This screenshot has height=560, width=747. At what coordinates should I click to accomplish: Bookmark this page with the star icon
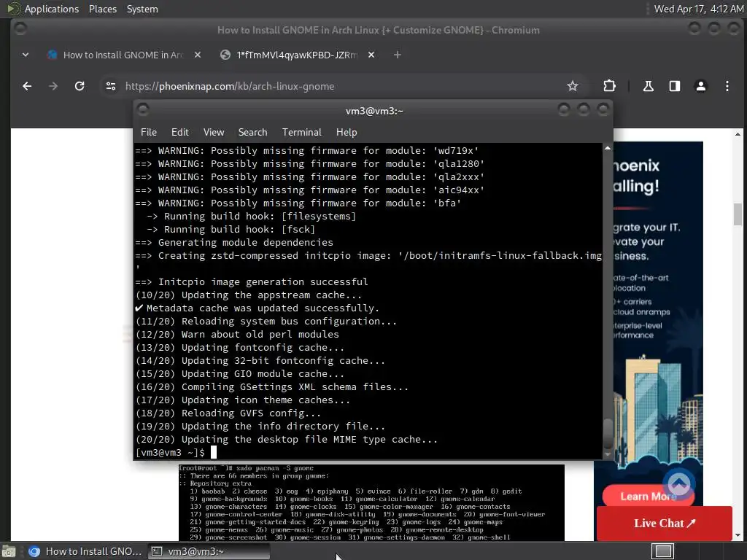pos(572,86)
